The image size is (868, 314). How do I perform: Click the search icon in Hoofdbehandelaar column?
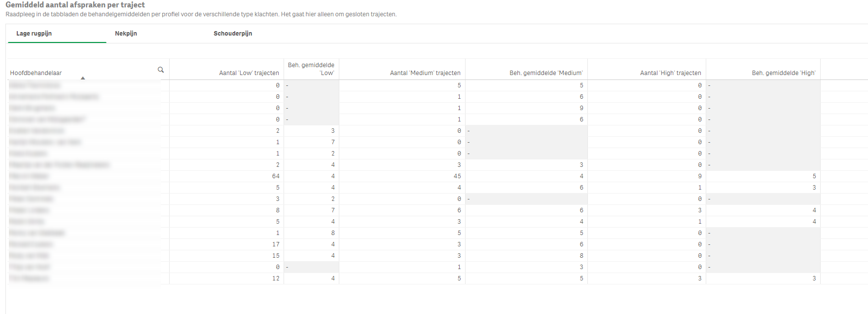(x=161, y=70)
